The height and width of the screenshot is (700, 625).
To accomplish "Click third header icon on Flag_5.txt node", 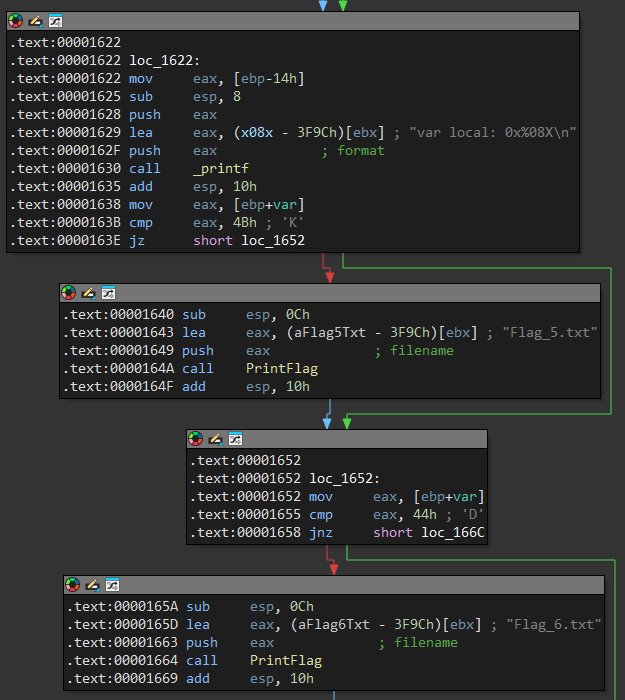I will tap(108, 293).
